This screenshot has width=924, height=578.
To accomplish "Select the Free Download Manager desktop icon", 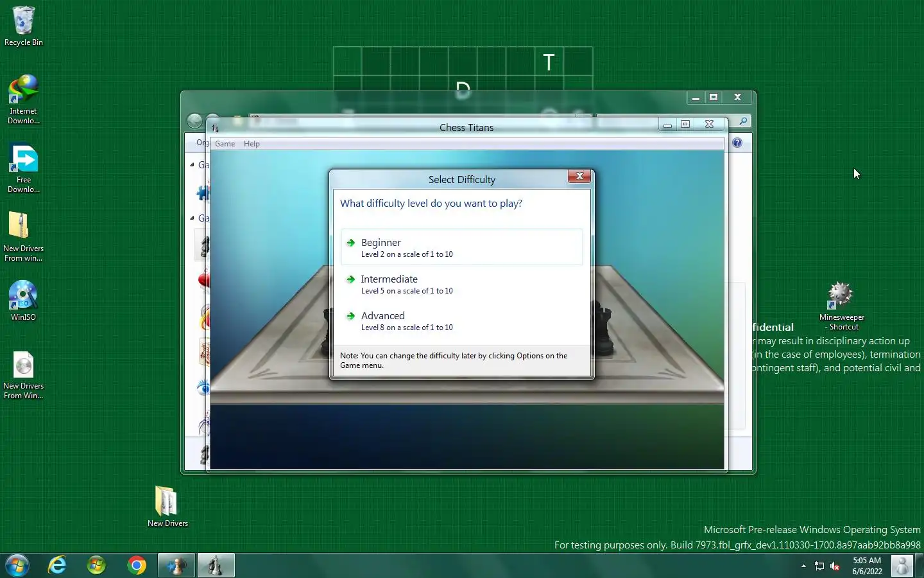I will (24, 169).
